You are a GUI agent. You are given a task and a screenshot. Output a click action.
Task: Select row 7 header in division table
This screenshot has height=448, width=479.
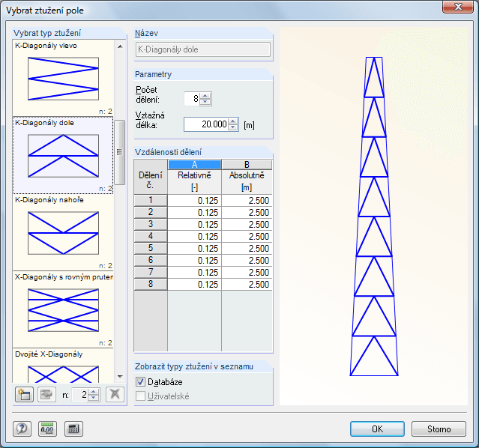point(151,272)
